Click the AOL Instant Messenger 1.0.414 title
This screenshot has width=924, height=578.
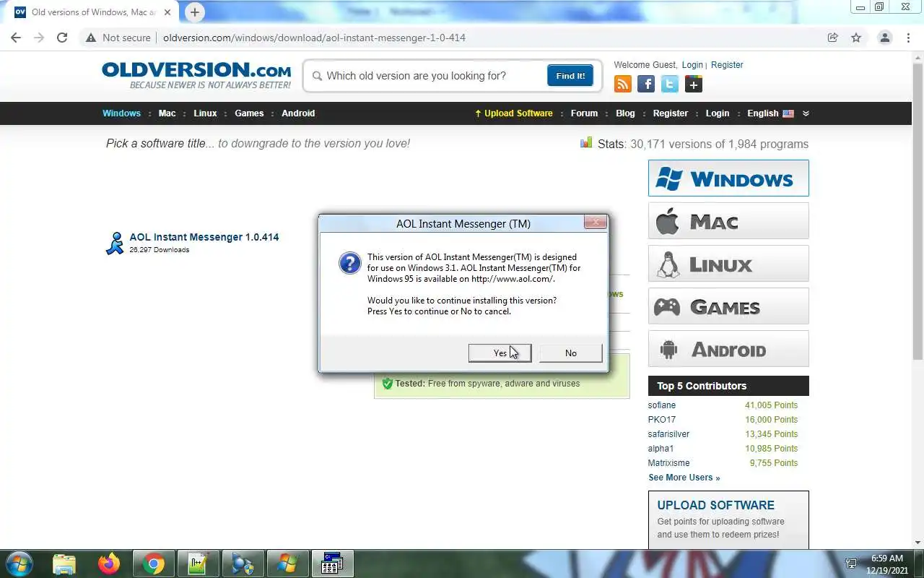(x=204, y=237)
